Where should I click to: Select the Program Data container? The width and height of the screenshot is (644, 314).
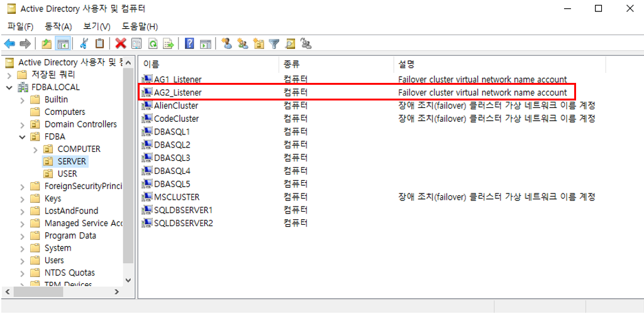pyautogui.click(x=70, y=235)
